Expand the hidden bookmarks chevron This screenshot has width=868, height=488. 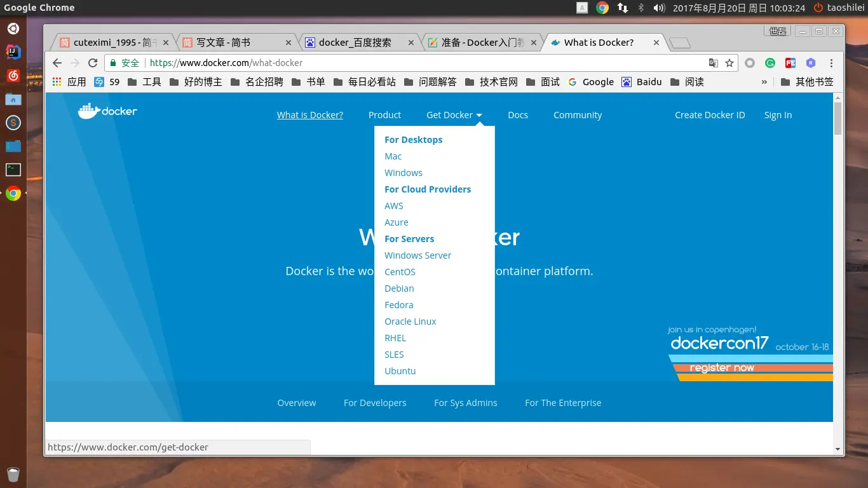click(764, 82)
